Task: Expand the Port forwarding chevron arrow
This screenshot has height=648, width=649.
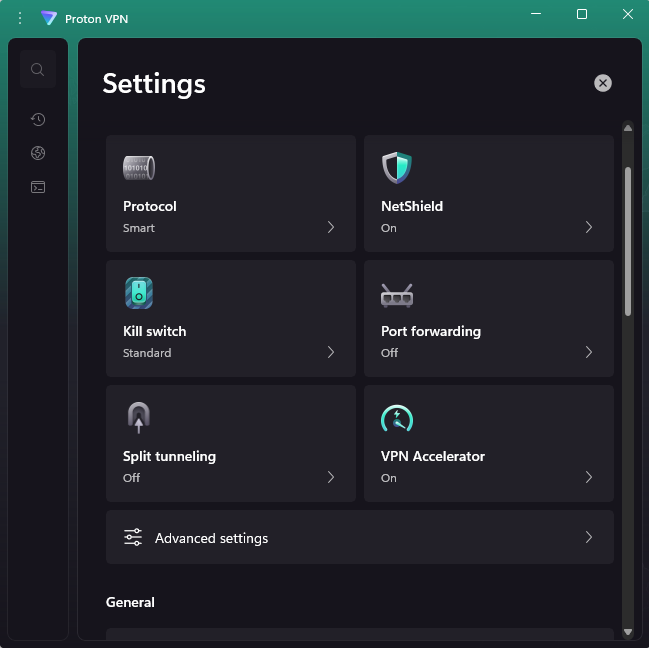Action: 589,352
